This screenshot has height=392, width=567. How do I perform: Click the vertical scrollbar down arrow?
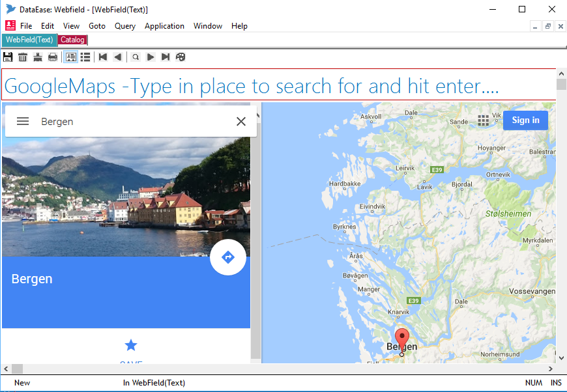click(x=561, y=358)
